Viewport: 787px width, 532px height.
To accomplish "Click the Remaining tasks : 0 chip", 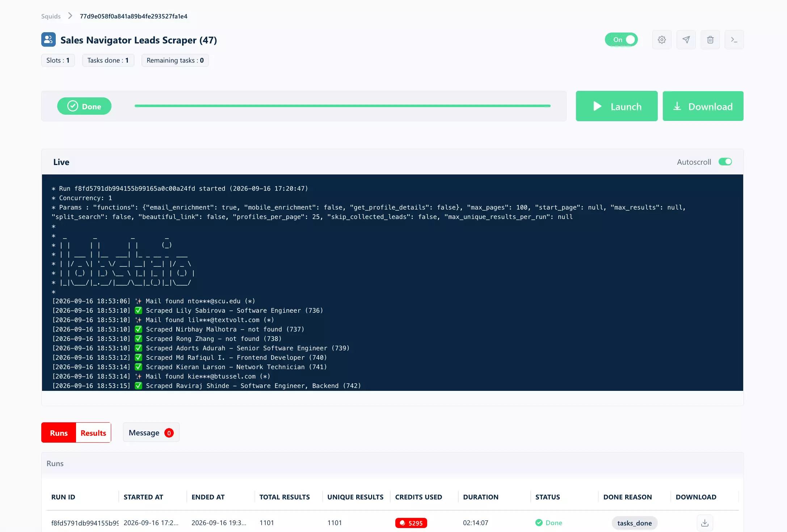I will (175, 60).
